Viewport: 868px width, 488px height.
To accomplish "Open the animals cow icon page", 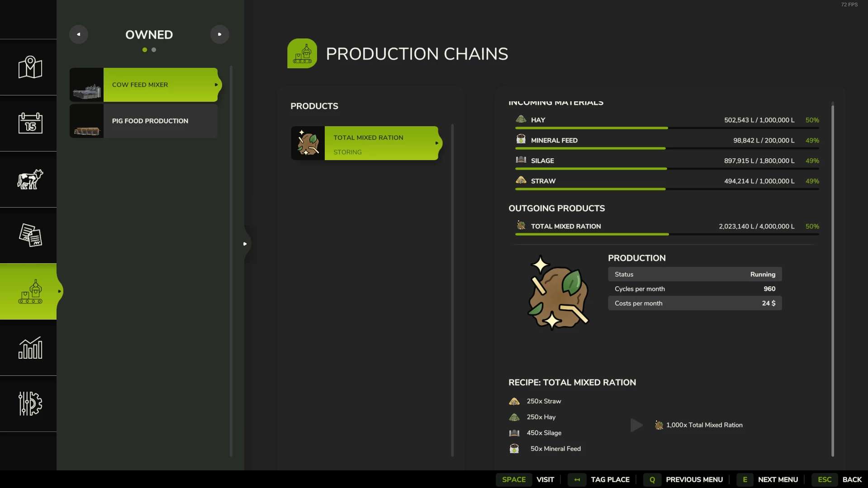I will (x=30, y=180).
